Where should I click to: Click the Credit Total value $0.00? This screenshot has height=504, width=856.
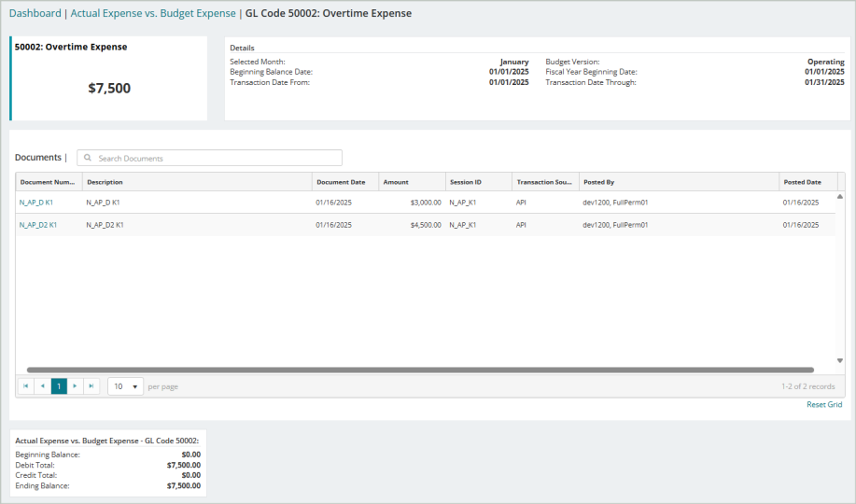click(x=191, y=475)
